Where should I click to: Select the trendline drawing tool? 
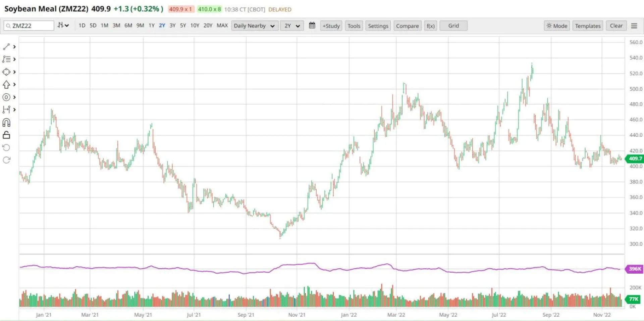coord(6,47)
